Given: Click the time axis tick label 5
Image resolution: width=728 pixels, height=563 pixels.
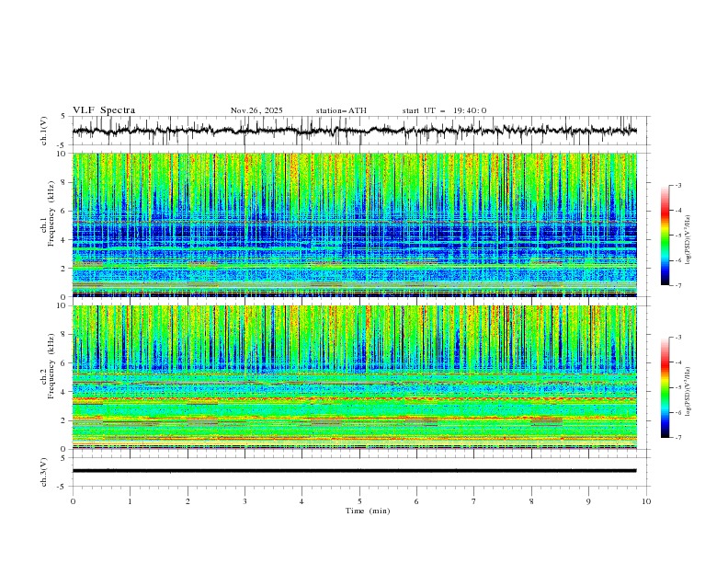Looking at the screenshot, I should click(x=359, y=501).
